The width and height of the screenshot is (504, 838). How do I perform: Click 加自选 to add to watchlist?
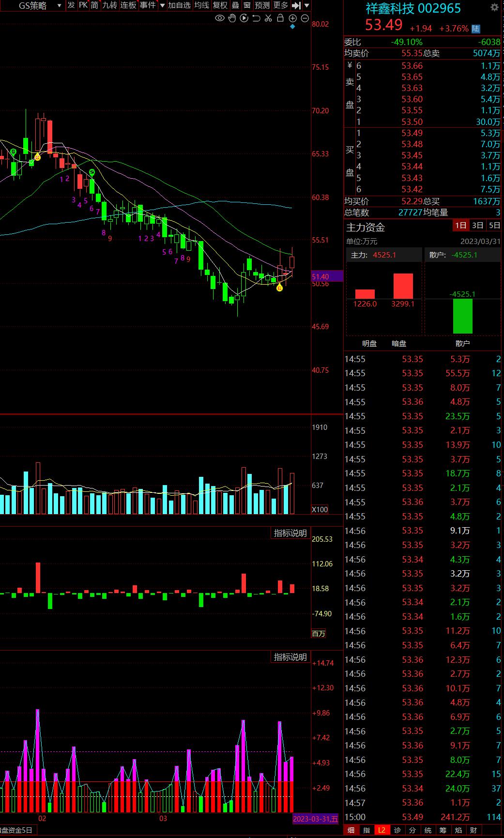(180, 5)
